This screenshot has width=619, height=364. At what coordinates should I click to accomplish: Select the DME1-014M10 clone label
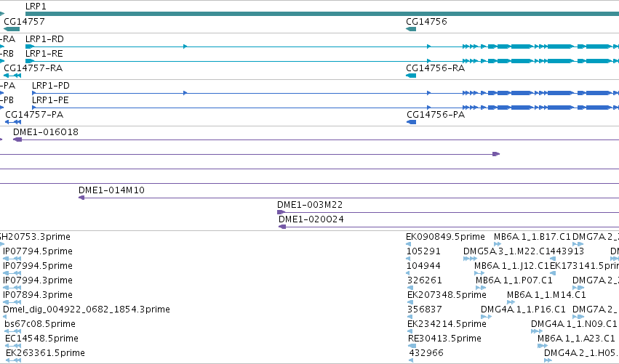pos(111,190)
